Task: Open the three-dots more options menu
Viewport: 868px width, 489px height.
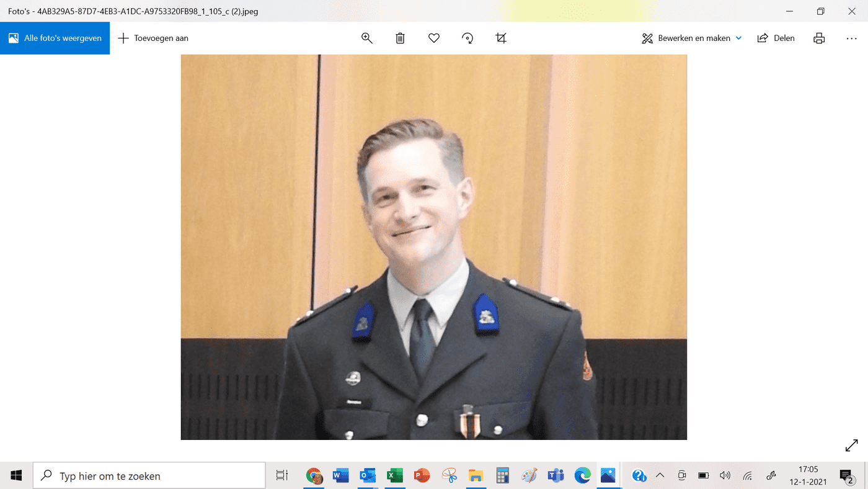Action: click(851, 38)
